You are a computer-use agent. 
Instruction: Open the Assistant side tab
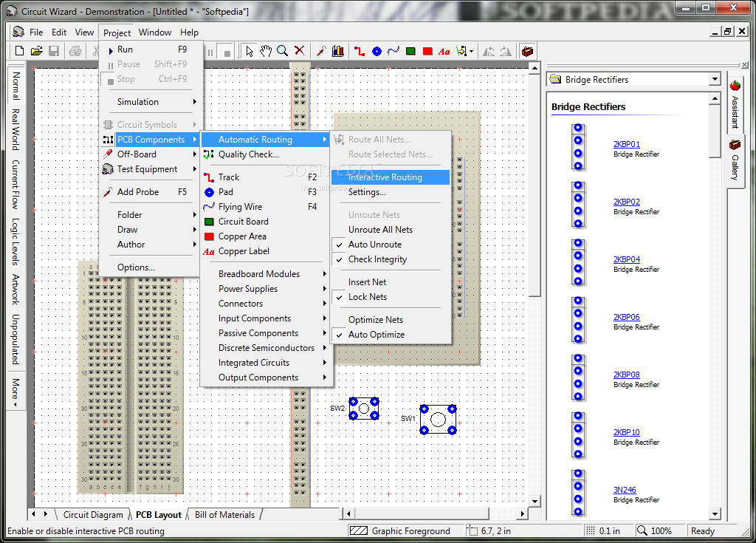click(x=735, y=105)
